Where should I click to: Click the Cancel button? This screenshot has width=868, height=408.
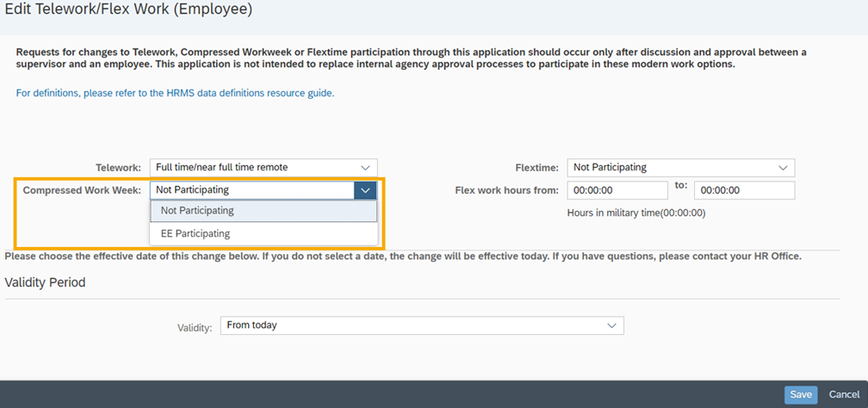pos(844,394)
